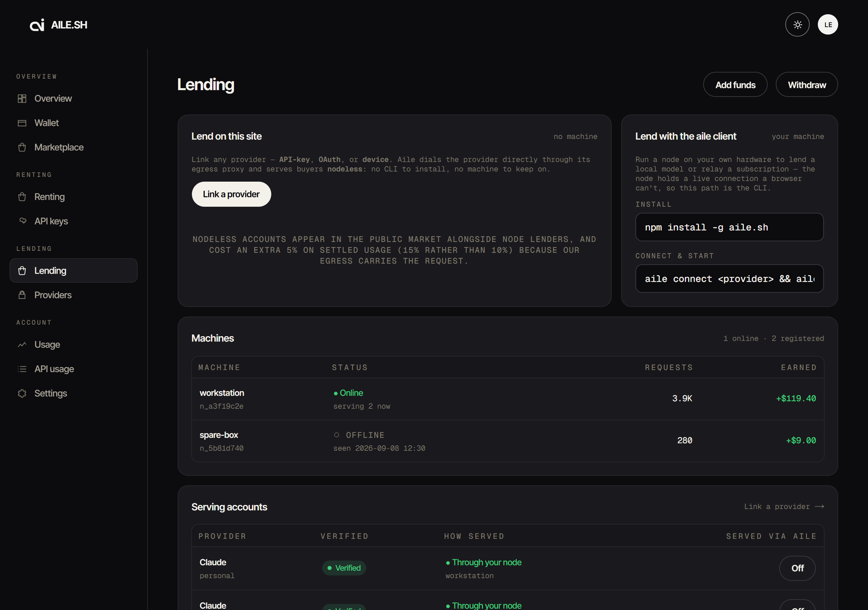Click the Usage chart line icon

(22, 345)
